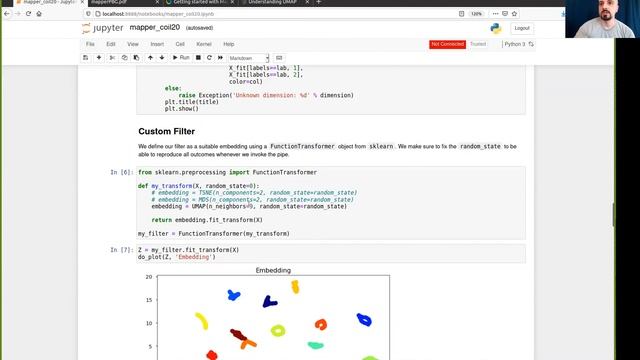The image size is (640, 360).
Task: Move selected cell down with arrow icon
Action: click(x=162, y=58)
